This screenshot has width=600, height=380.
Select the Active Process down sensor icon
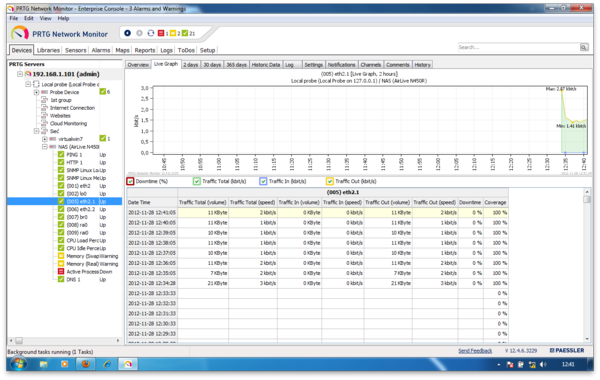(x=61, y=271)
